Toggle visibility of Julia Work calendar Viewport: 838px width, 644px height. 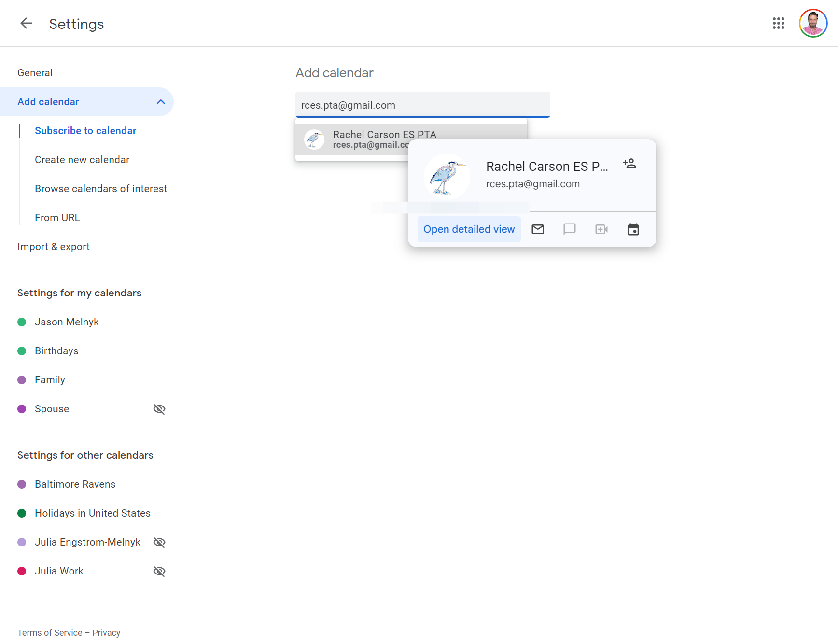[159, 571]
